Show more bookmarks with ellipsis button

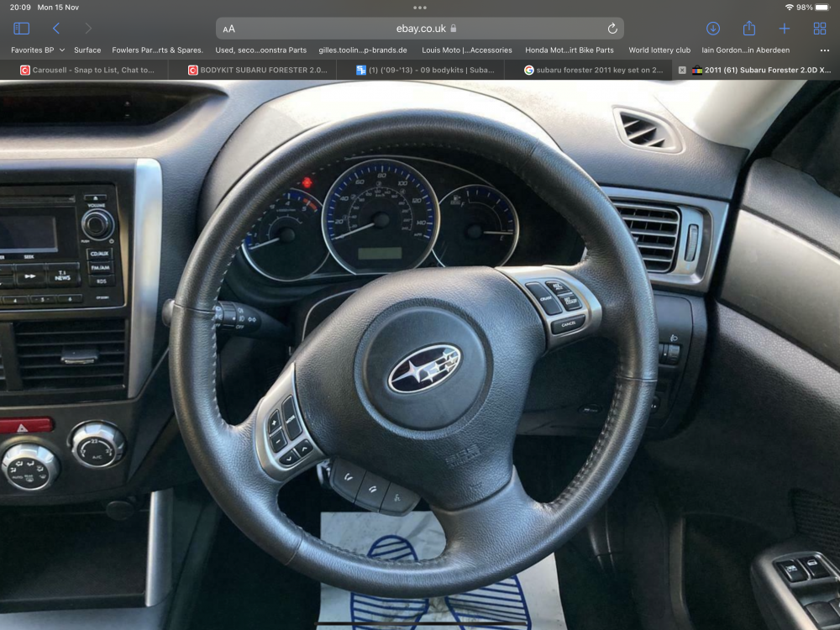pos(825,50)
